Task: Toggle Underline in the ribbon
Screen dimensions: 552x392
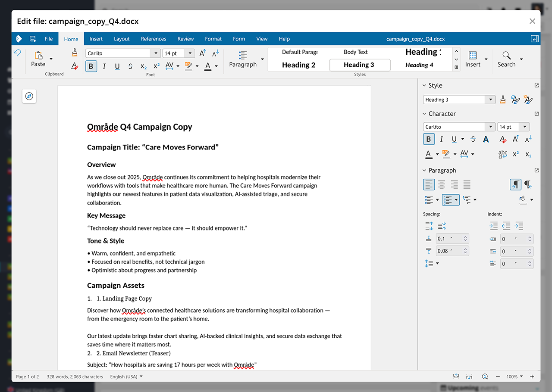Action: click(x=117, y=66)
